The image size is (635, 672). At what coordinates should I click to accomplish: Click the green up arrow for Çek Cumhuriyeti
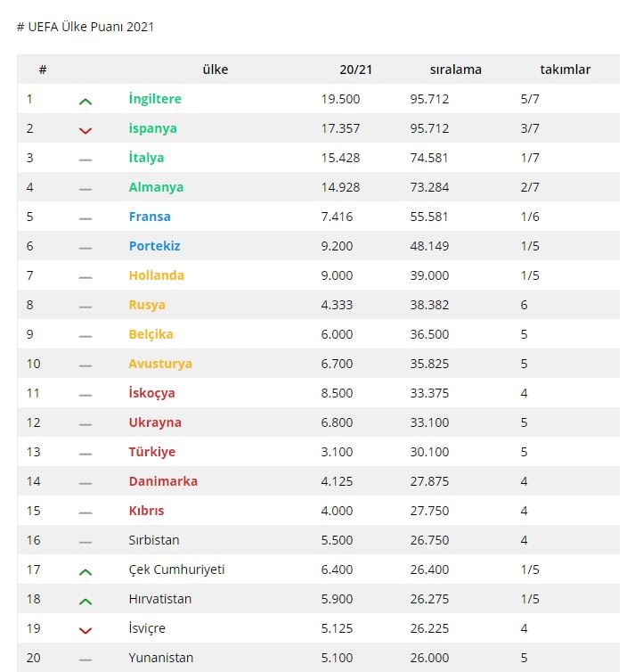click(x=85, y=572)
